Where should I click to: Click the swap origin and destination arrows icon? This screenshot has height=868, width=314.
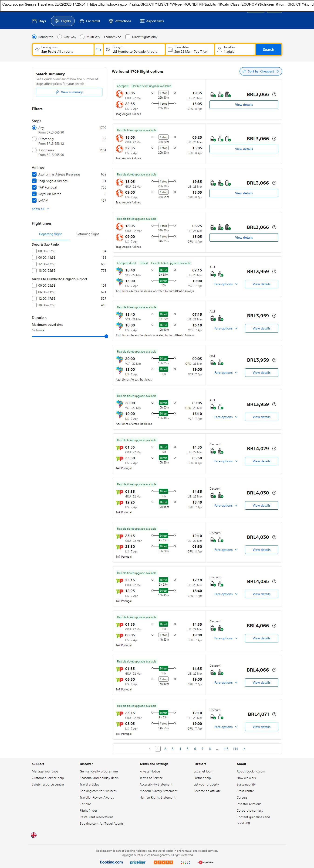pos(99,50)
